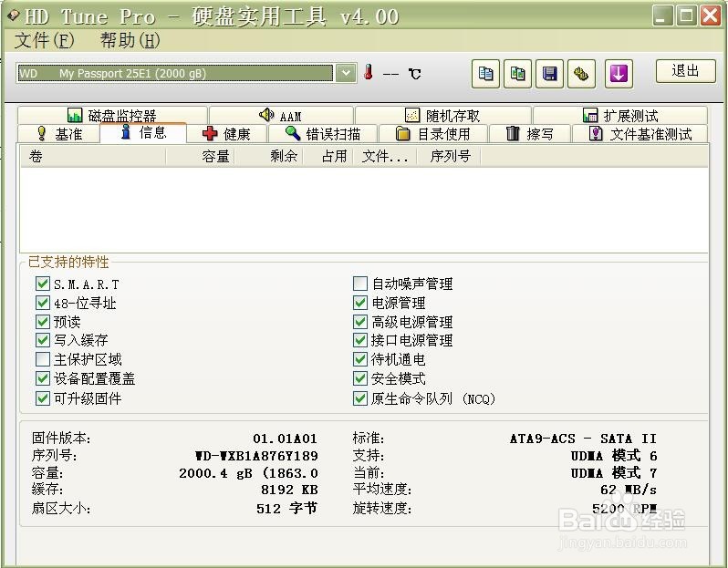
Task: Click the 文件... column header
Action: click(385, 157)
